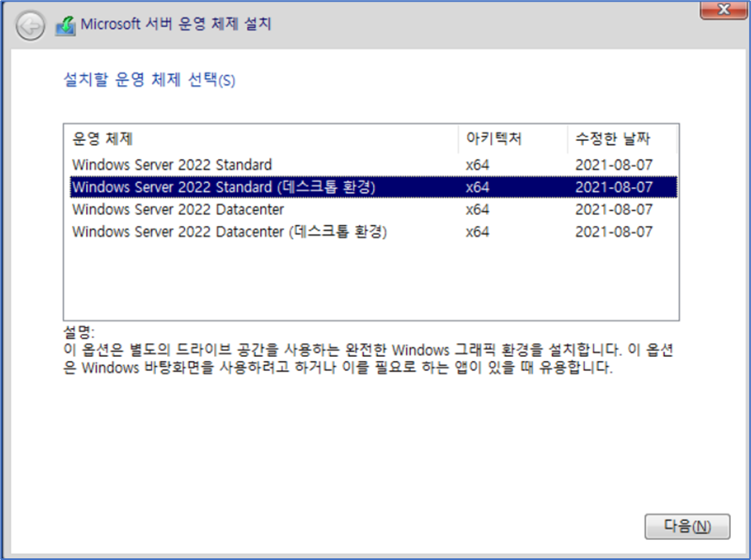Click the setup installer icon in title bar
This screenshot has width=751, height=560.
coord(66,25)
